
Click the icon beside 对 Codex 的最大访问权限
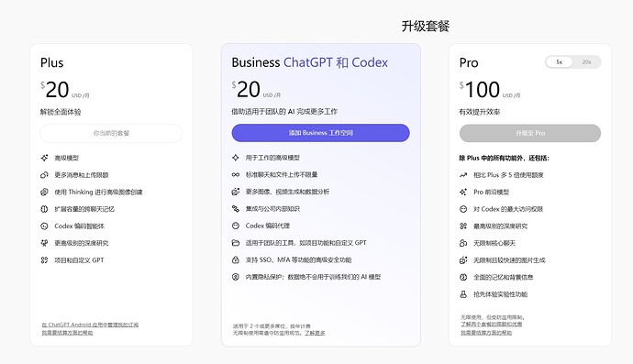(463, 209)
